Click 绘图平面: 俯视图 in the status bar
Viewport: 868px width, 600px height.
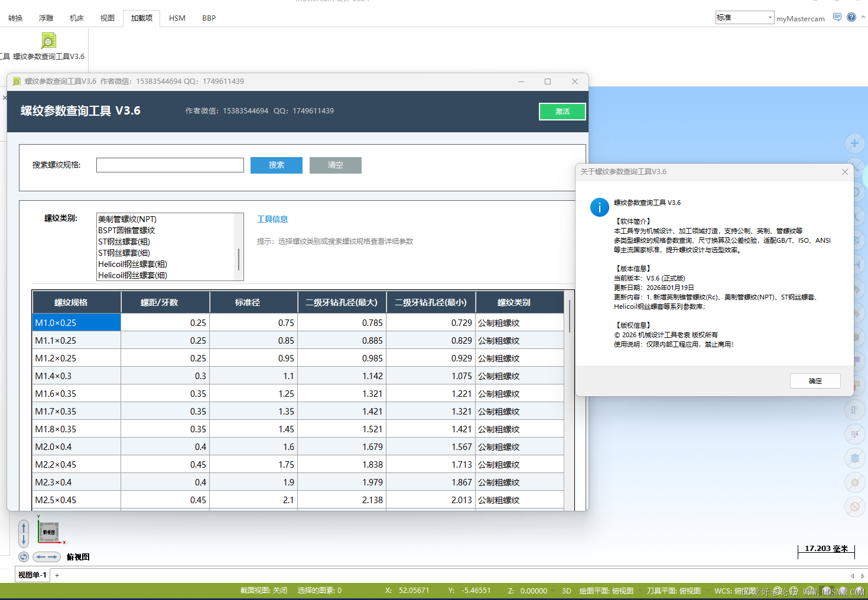606,591
